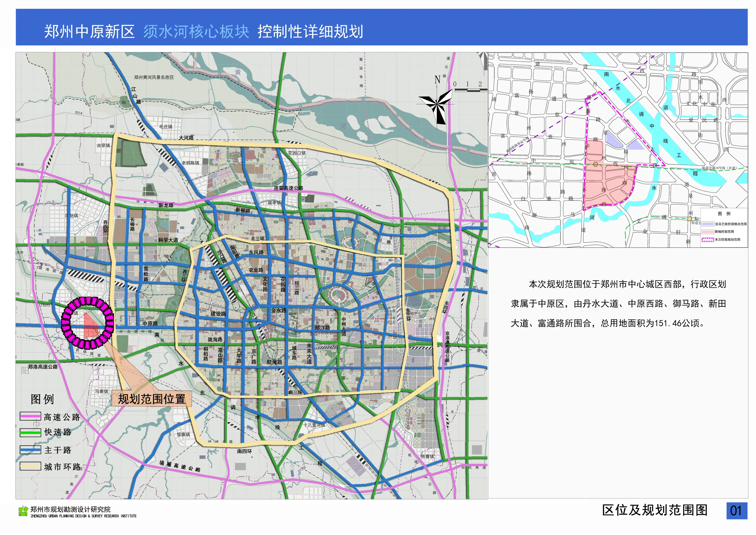Click the 南四环 ring road label
This screenshot has width=756, height=535.
pos(244,451)
